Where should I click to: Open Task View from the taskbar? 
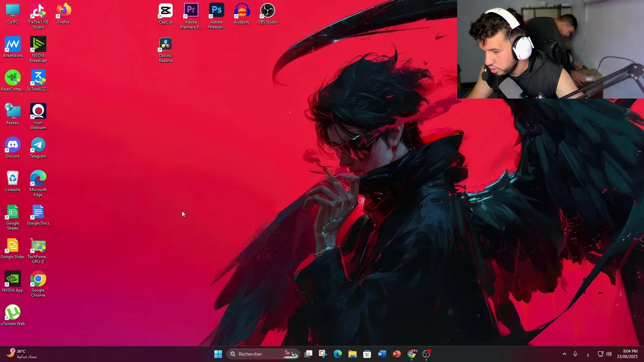click(x=308, y=354)
